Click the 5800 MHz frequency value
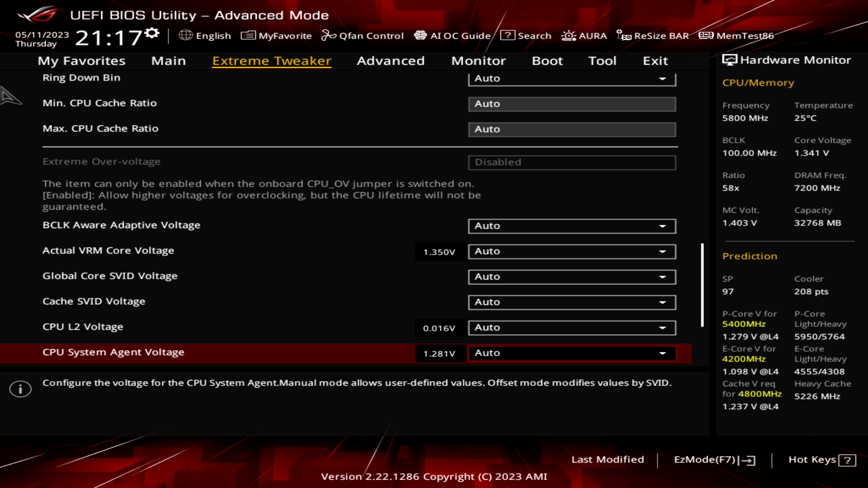This screenshot has width=868, height=488. pyautogui.click(x=745, y=118)
